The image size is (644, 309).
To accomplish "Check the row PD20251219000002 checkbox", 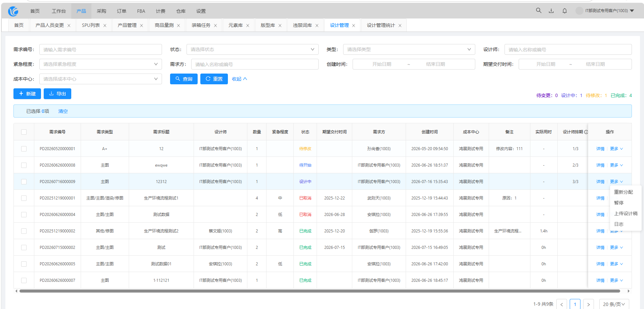I will 24,231.
